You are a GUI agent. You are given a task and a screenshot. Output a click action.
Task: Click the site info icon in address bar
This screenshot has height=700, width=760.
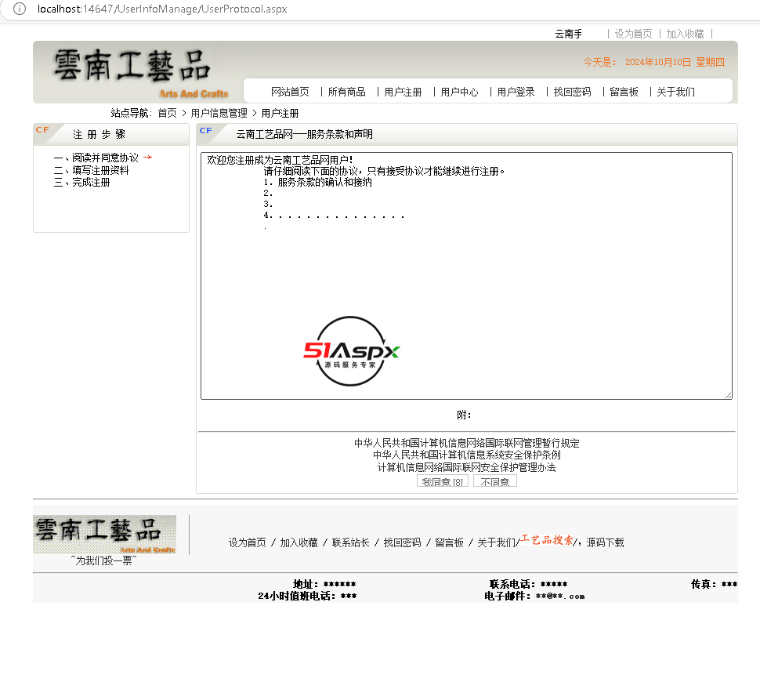(x=20, y=9)
